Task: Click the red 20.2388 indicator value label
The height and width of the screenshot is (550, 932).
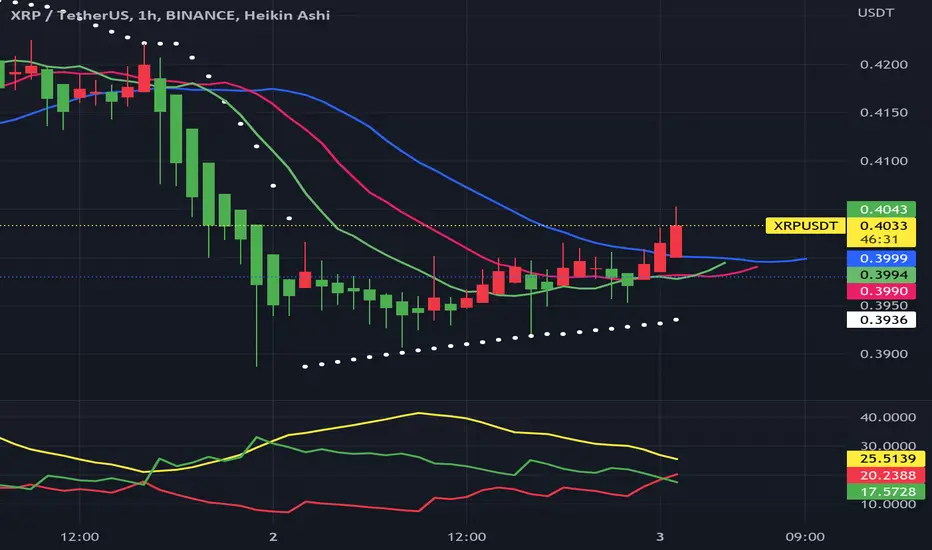Action: click(886, 475)
